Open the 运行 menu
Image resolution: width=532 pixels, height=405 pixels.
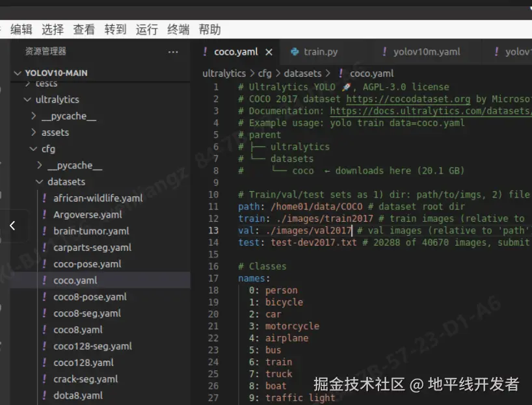[147, 29]
